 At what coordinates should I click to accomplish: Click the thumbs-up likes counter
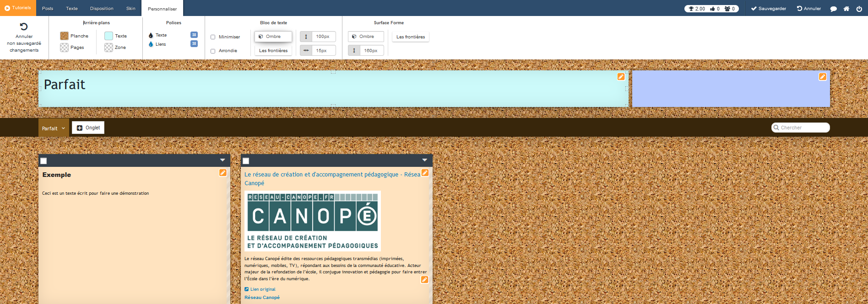point(715,9)
